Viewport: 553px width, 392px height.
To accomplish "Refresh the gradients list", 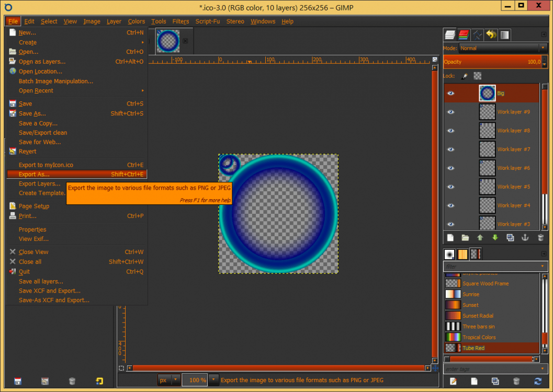I will (x=538, y=381).
